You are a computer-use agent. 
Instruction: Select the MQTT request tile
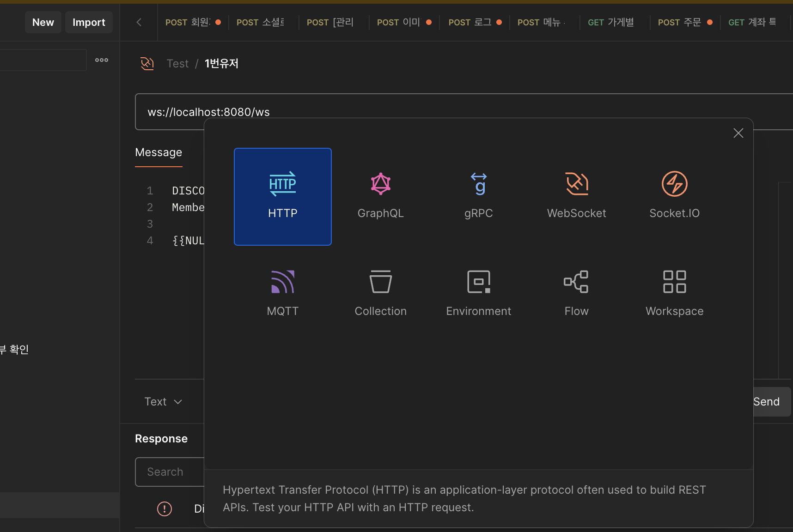[283, 295]
